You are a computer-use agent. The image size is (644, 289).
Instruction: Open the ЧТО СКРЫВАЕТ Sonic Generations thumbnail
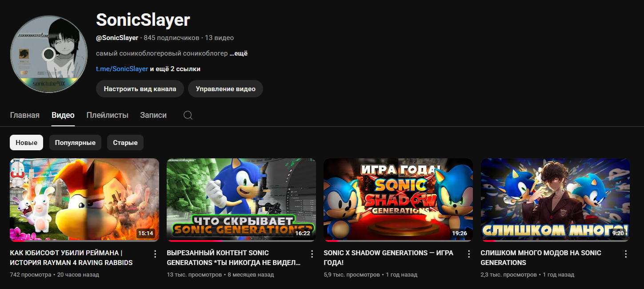(x=241, y=200)
